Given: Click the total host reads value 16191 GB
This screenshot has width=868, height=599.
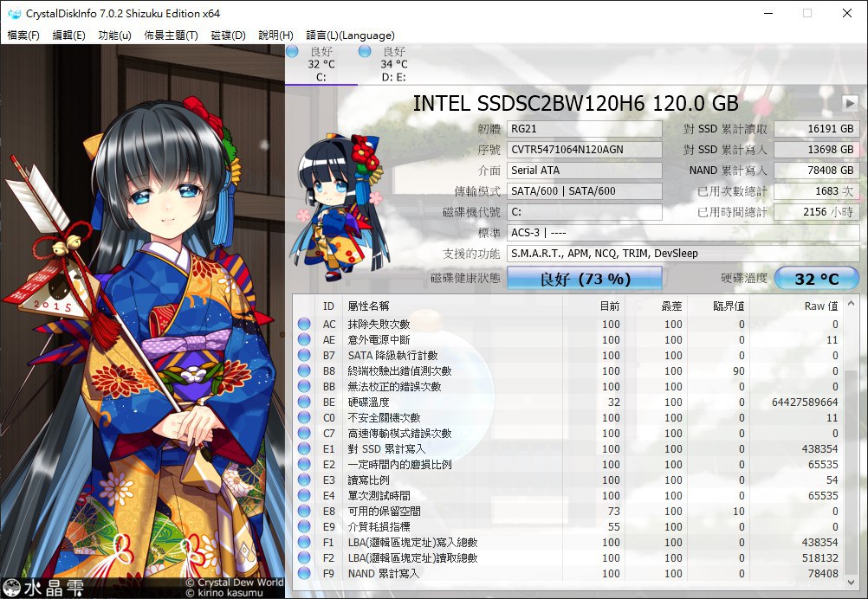Looking at the screenshot, I should pos(817,129).
